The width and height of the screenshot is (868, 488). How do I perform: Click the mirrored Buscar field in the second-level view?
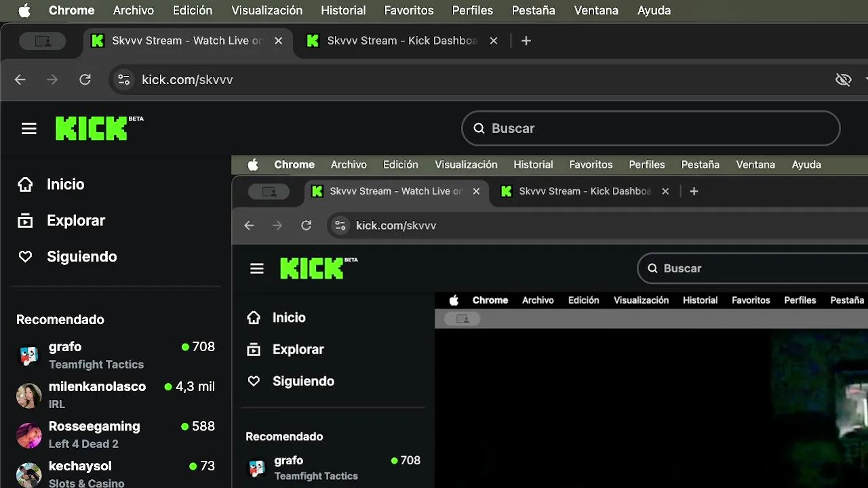[753, 268]
